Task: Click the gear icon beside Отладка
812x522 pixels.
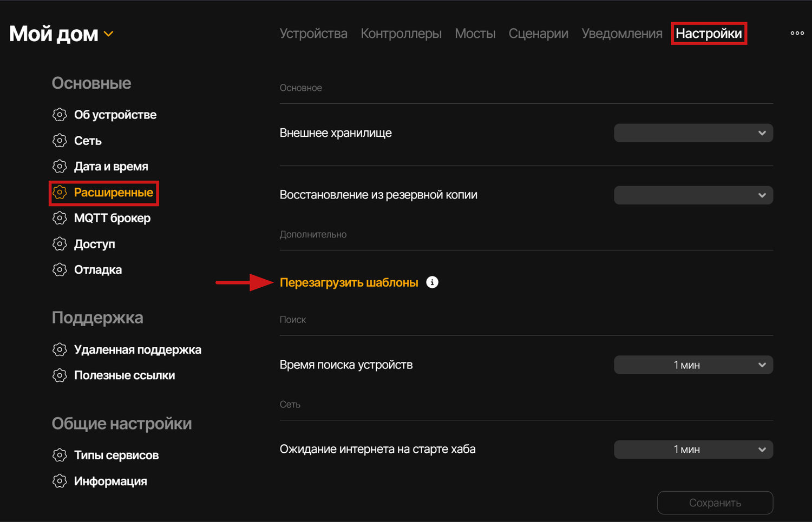Action: tap(60, 270)
